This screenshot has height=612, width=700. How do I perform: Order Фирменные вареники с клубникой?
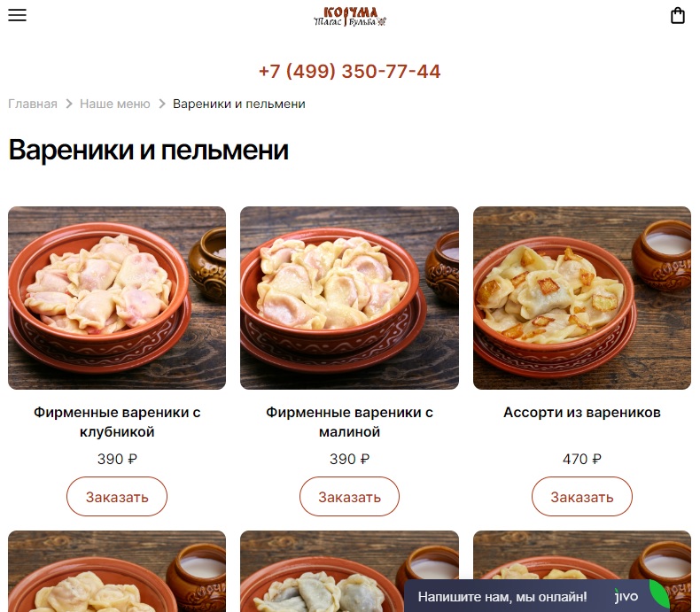coord(117,497)
